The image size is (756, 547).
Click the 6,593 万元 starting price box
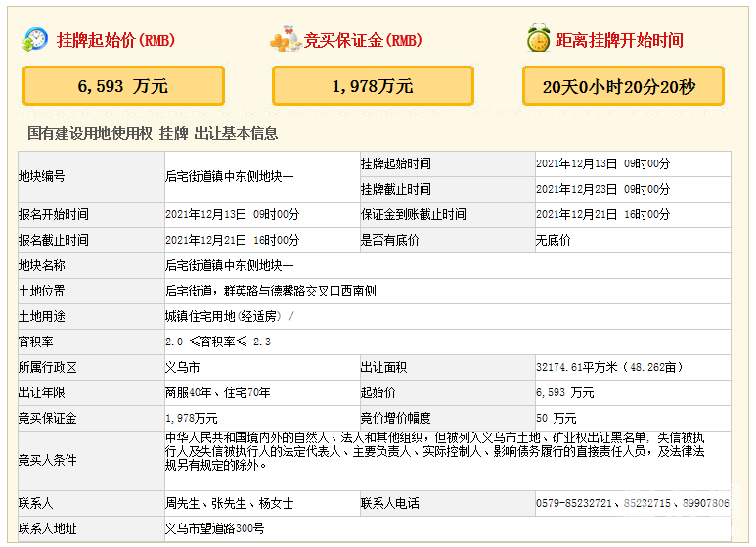click(x=123, y=86)
